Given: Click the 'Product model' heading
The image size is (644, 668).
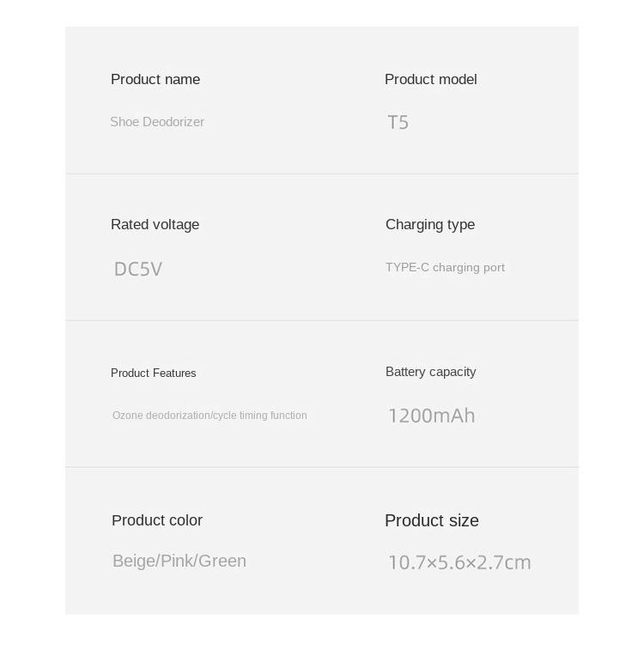Looking at the screenshot, I should pos(430,80).
